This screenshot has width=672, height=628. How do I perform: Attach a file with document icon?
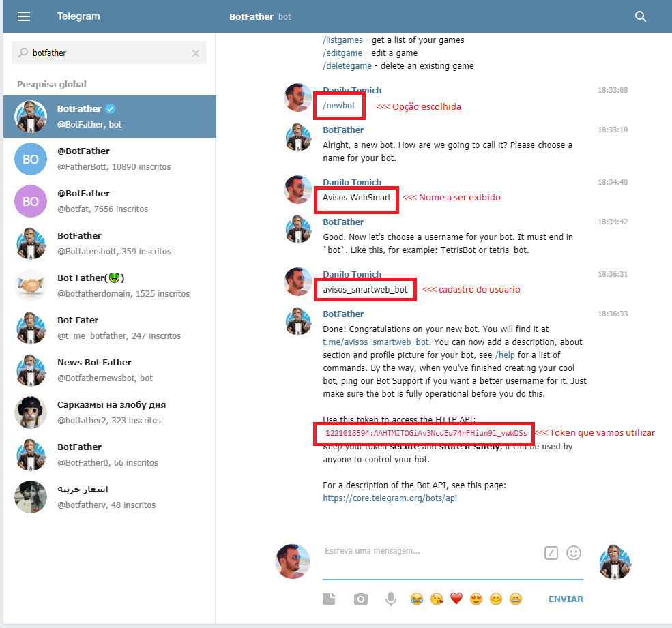pos(329,599)
